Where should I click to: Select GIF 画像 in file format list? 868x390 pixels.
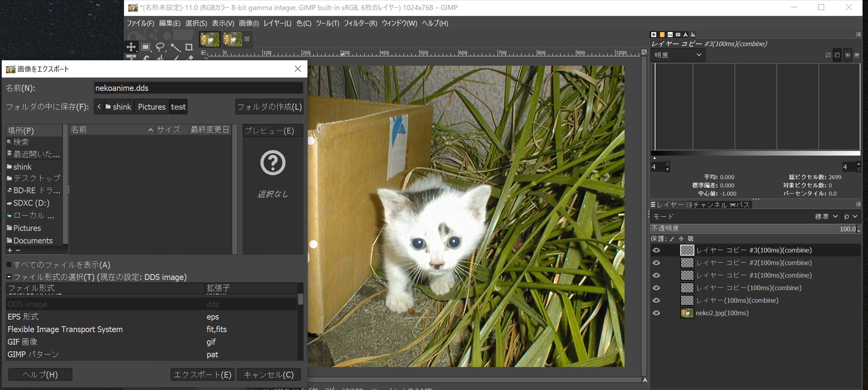click(x=22, y=342)
